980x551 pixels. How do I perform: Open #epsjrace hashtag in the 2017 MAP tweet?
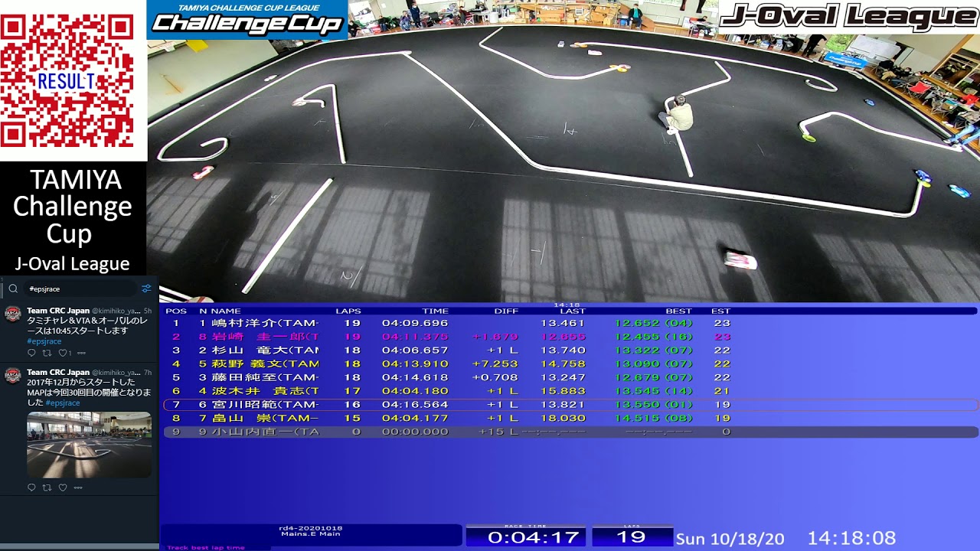[63, 403]
